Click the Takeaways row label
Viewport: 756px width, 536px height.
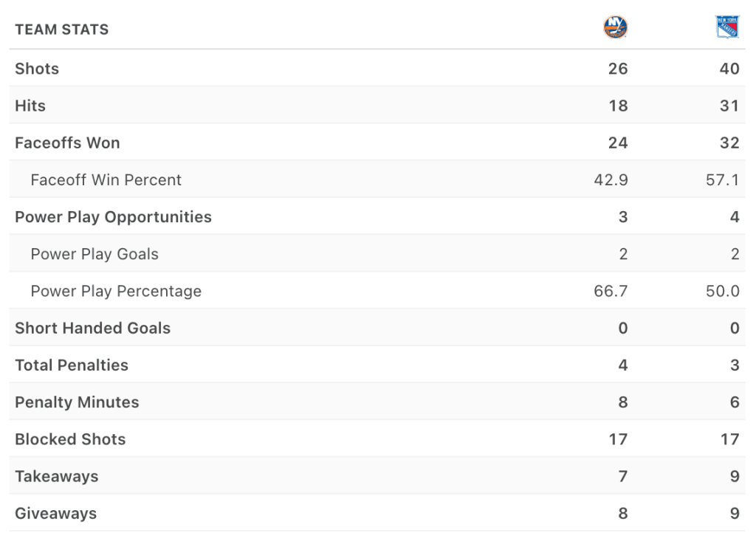(56, 476)
